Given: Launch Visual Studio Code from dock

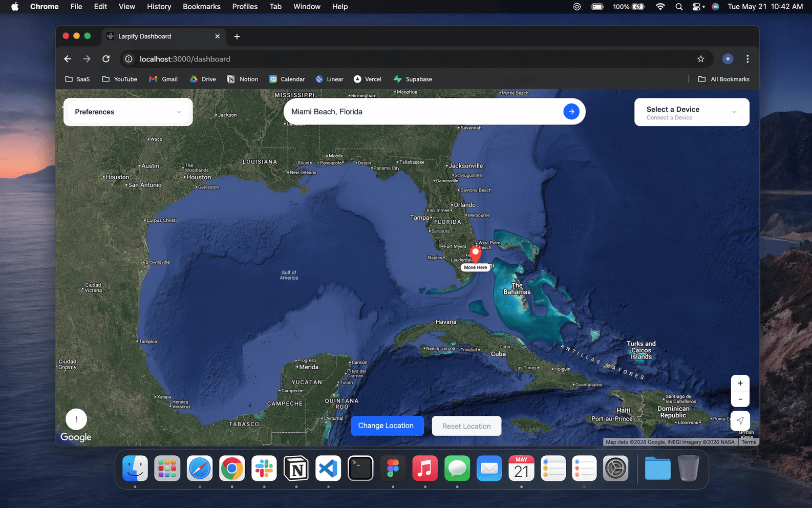Looking at the screenshot, I should (x=328, y=468).
